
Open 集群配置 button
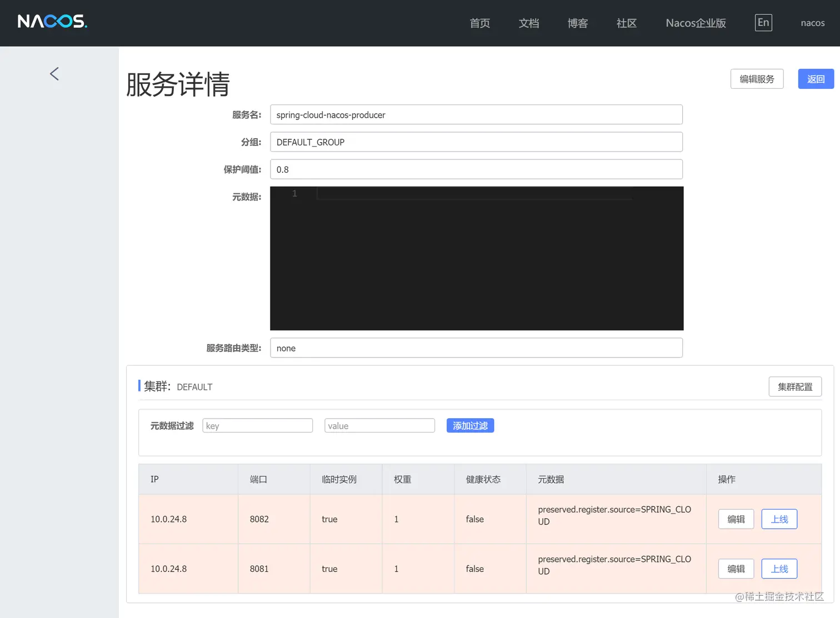[795, 386]
